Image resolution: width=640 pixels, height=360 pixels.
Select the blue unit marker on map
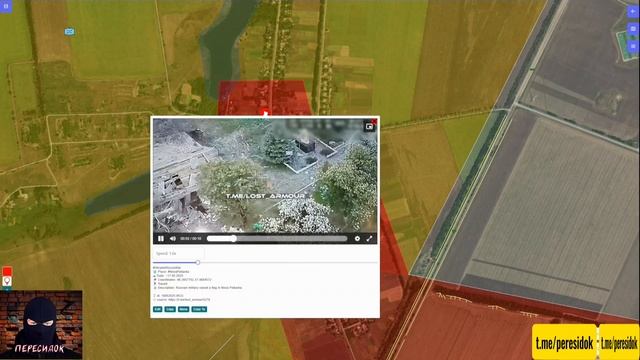pos(69,31)
